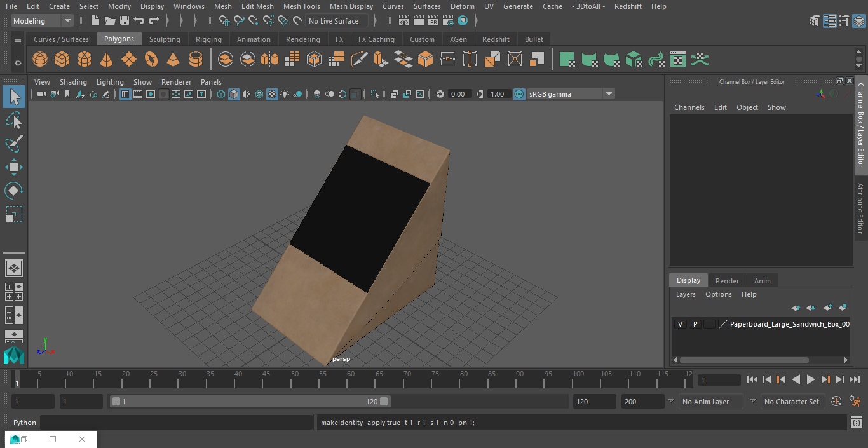Open the No Anim Layer dropdown
Image resolution: width=868 pixels, height=448 pixels.
coord(711,402)
